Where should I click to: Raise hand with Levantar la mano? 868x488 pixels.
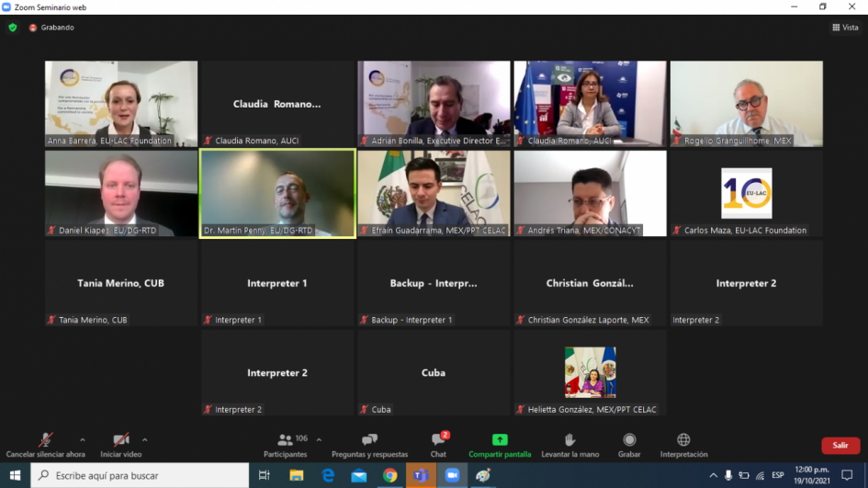pos(569,446)
